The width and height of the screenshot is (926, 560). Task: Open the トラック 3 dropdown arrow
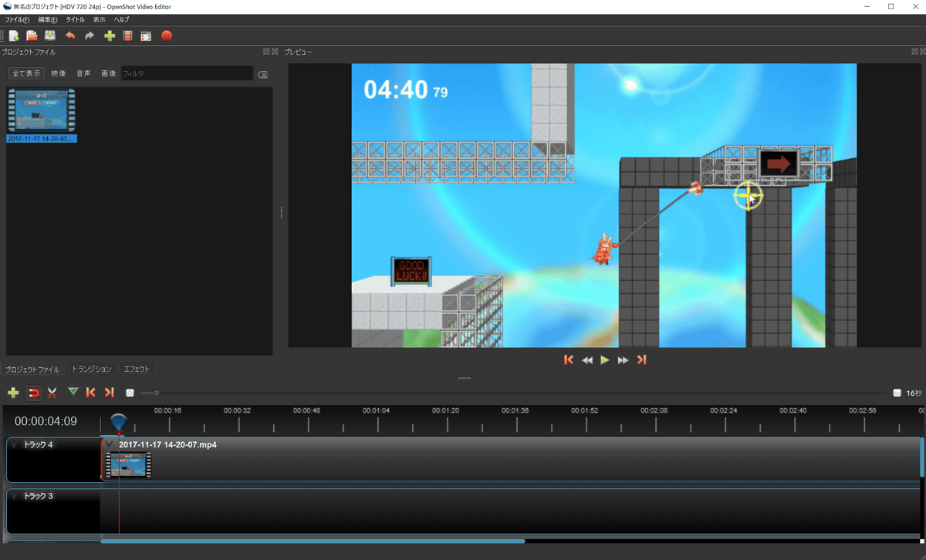click(x=15, y=496)
